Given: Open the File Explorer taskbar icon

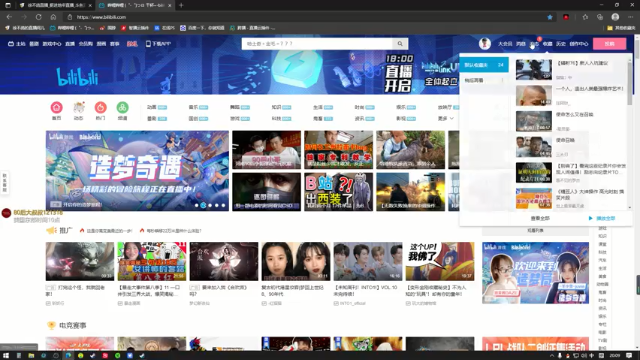Looking at the screenshot, I should (x=31, y=356).
